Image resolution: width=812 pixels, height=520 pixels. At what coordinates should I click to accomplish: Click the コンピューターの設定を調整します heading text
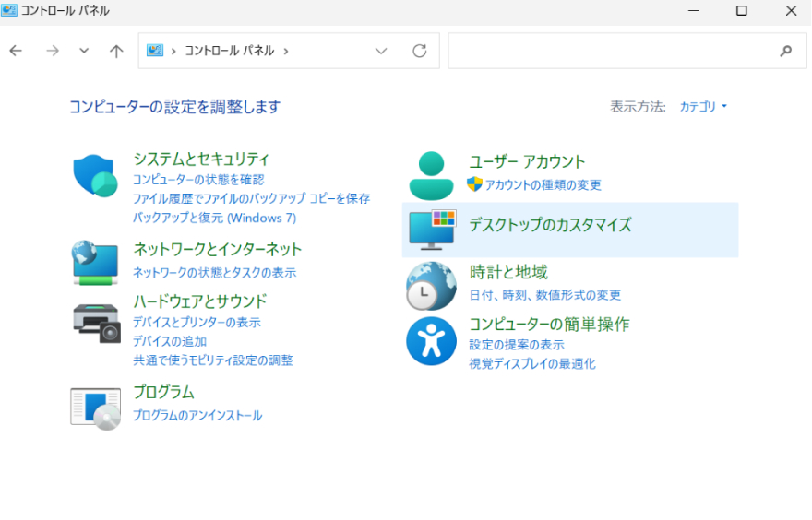[175, 107]
